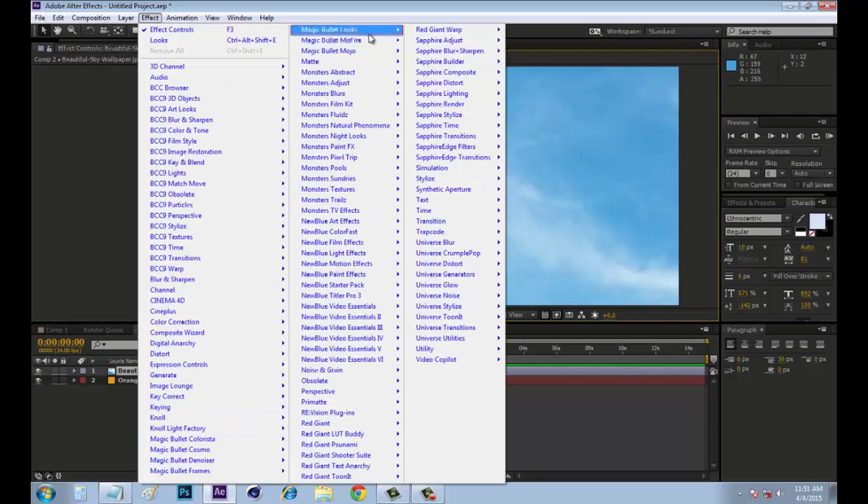The image size is (868, 504).
Task: Open the Windows Start menu
Action: coord(46,493)
